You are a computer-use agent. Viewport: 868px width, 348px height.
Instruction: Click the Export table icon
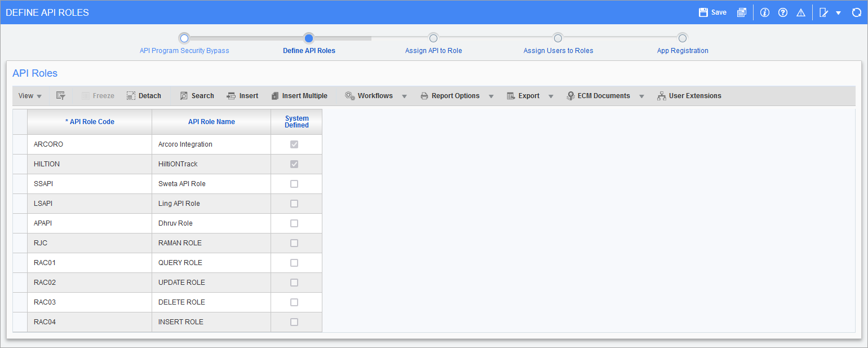(511, 96)
